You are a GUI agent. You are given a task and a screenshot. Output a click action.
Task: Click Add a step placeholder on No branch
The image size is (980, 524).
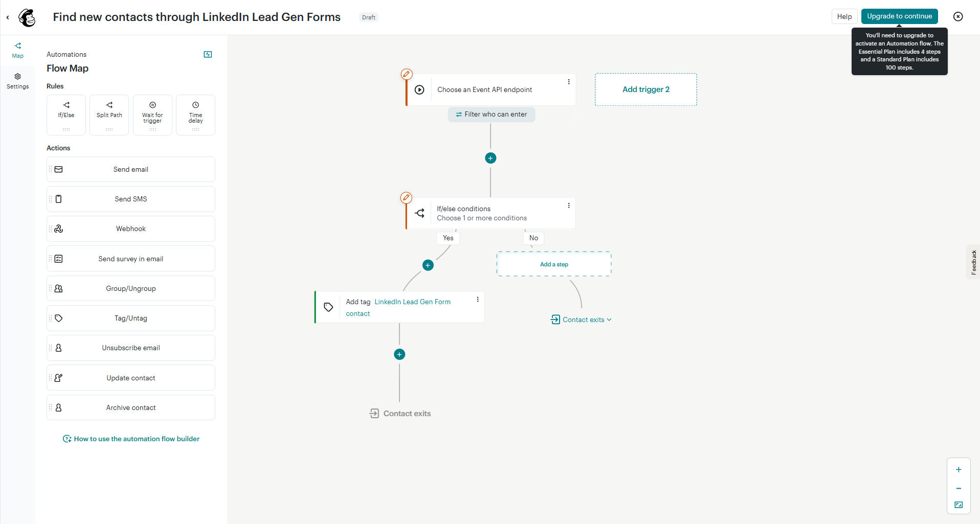click(554, 264)
